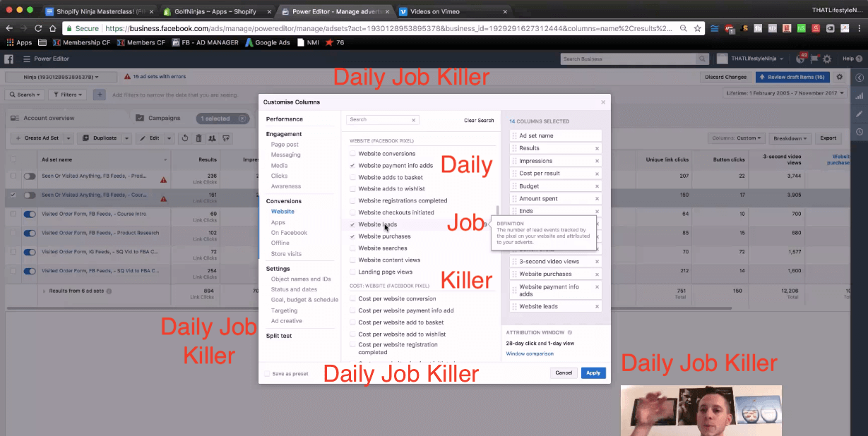Check the Website registrations completed checkbox
The height and width of the screenshot is (436, 868).
point(352,200)
